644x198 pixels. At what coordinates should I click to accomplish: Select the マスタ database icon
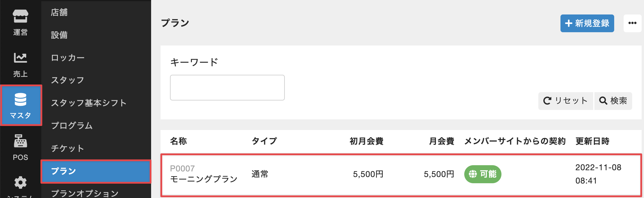point(20,100)
